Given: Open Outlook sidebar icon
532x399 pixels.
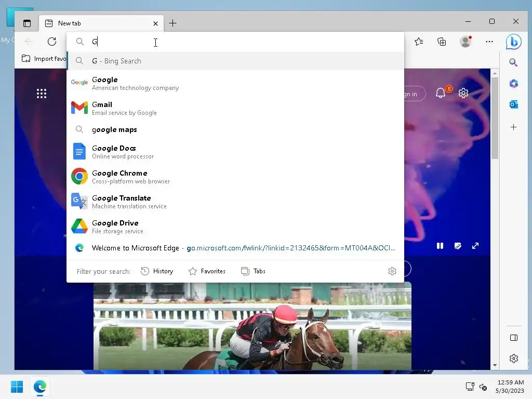Looking at the screenshot, I should pos(514,104).
